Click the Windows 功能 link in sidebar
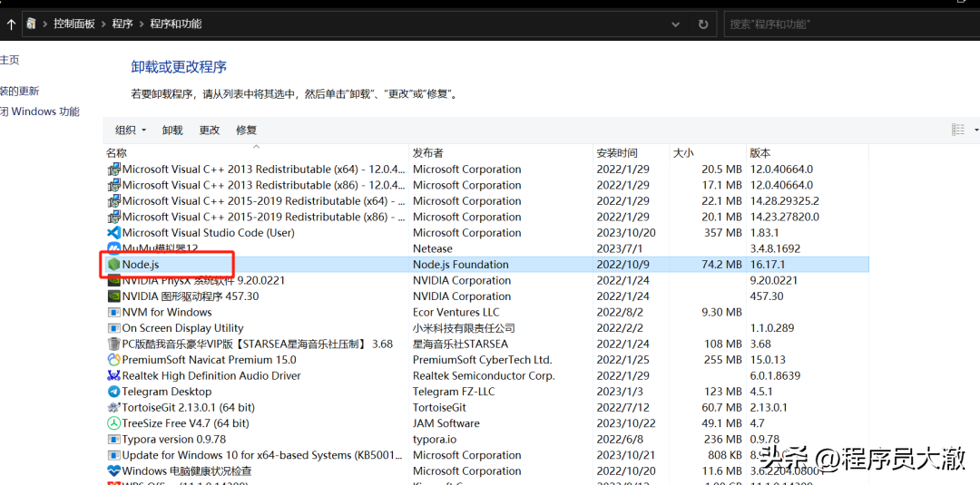This screenshot has height=485, width=980. (40, 112)
